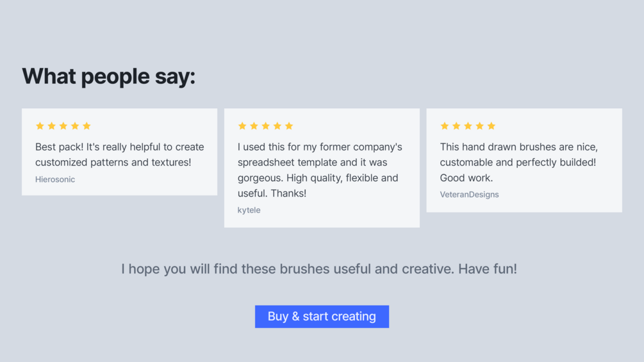The image size is (644, 362).
Task: Click the first star in kytele's review
Action: (x=242, y=126)
